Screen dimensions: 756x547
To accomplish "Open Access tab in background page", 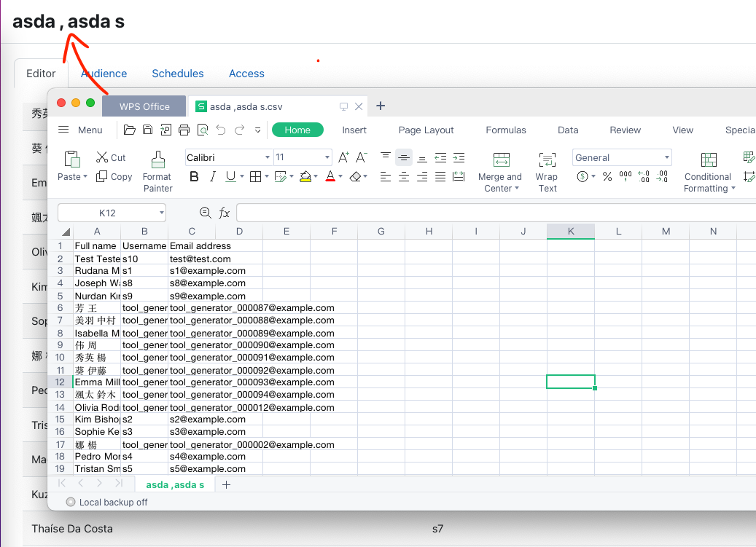I will (x=246, y=73).
